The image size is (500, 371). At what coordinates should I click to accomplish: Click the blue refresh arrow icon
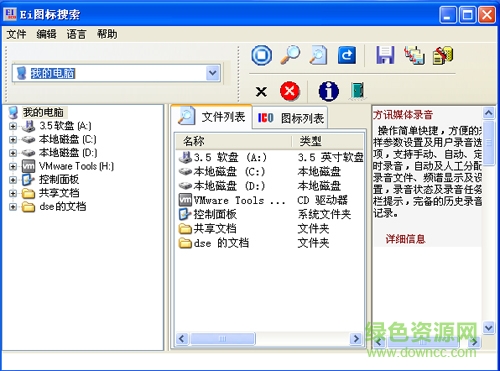(347, 55)
